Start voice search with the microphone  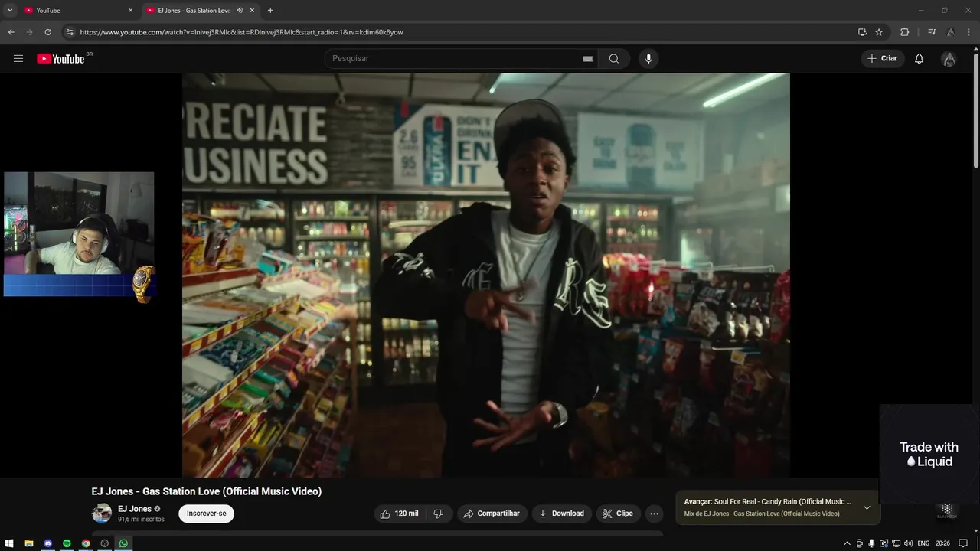pos(648,59)
